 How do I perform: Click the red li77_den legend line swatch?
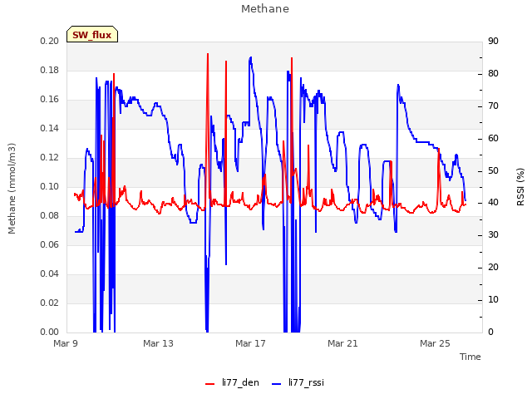[x=210, y=383]
